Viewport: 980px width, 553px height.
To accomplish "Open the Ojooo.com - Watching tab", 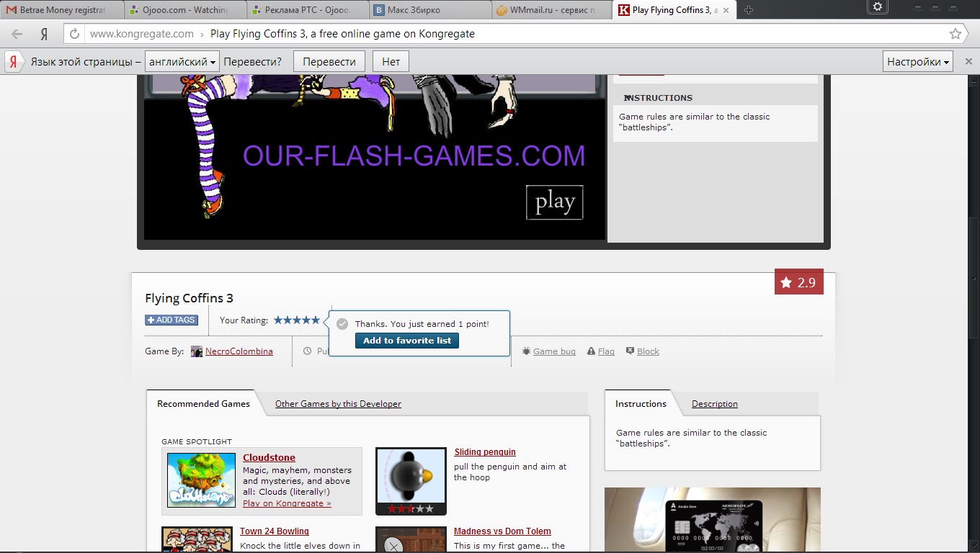I will tap(185, 10).
